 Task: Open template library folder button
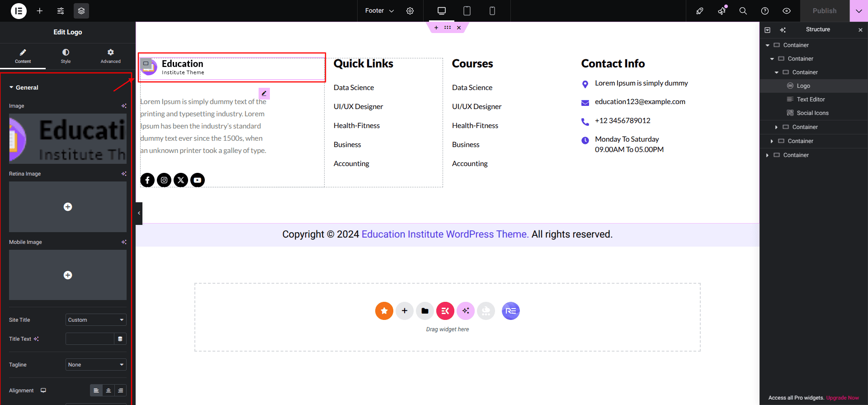coord(425,311)
